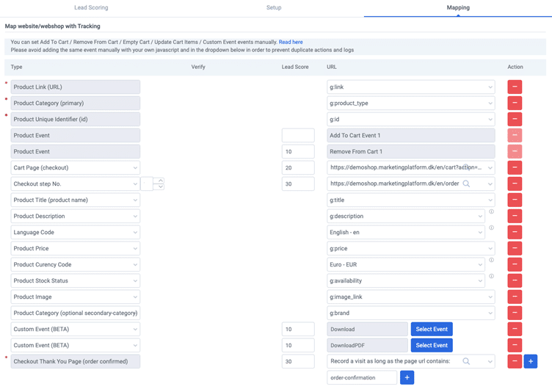552x392 pixels.
Task: Open the English - en language dropdown
Action: point(406,233)
